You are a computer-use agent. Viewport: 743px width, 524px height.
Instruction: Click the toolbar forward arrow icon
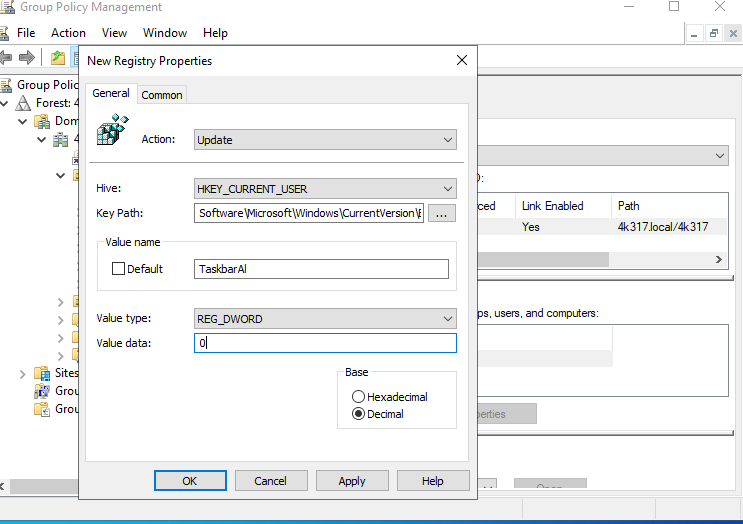point(27,58)
